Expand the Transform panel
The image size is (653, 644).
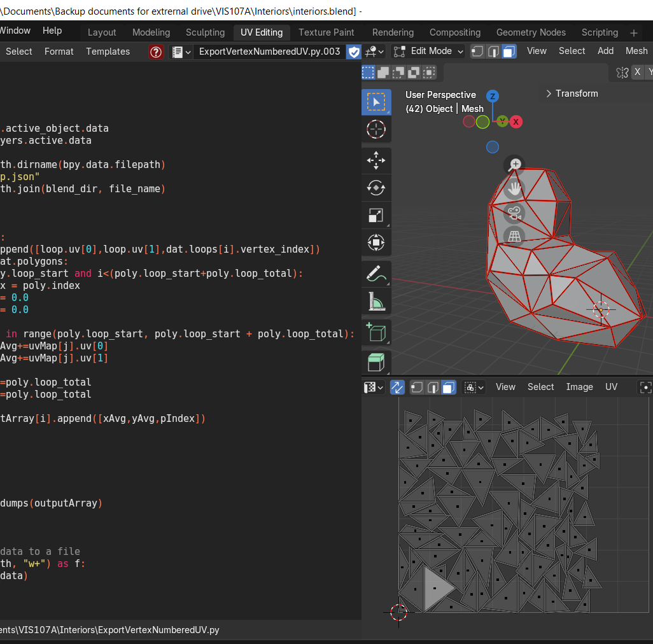(572, 94)
